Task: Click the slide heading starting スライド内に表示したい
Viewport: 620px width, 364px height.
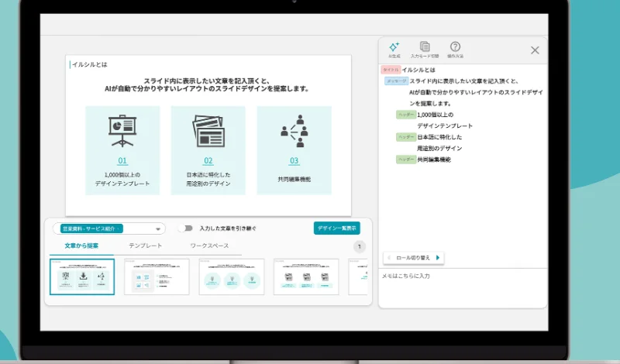Action: point(207,85)
